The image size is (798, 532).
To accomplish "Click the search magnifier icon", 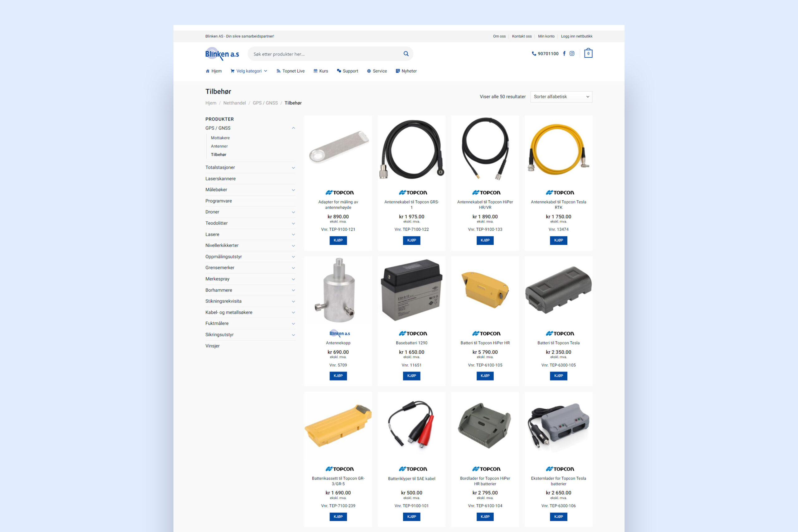I will [x=406, y=54].
